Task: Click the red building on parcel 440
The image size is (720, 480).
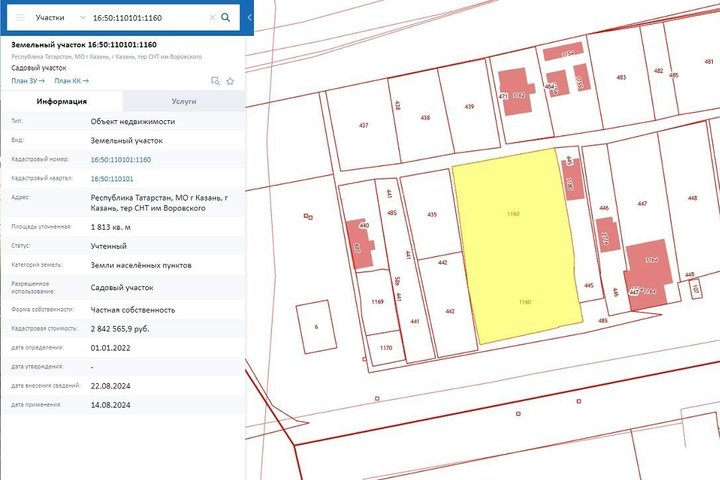Action: coord(360,246)
